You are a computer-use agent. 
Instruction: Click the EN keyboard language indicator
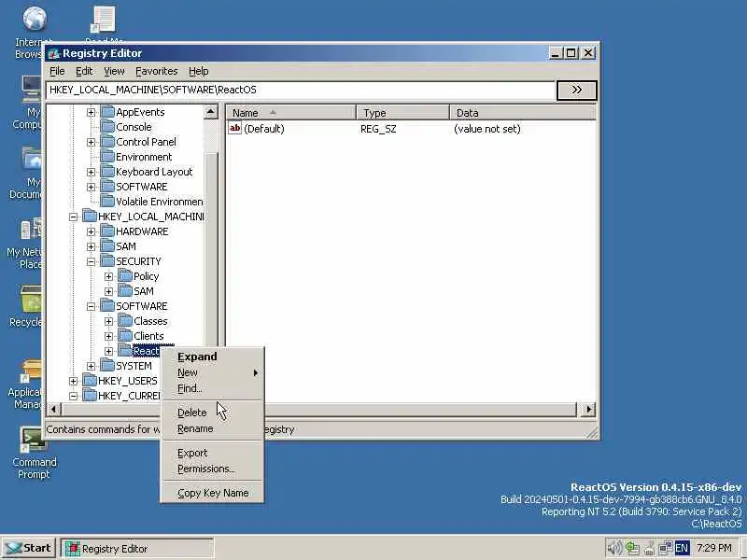point(682,548)
